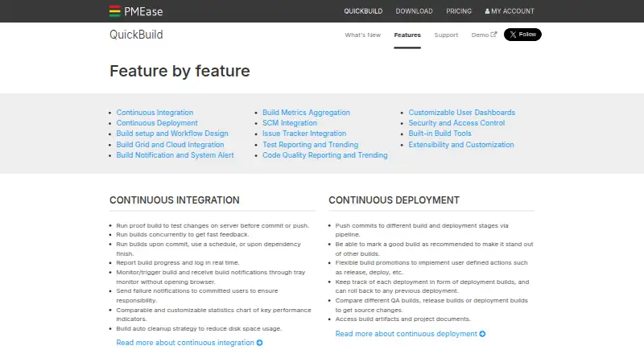The image size is (644, 354).
Task: Click the CONTINUOUS INTEGRATION section heading
Action: (174, 200)
